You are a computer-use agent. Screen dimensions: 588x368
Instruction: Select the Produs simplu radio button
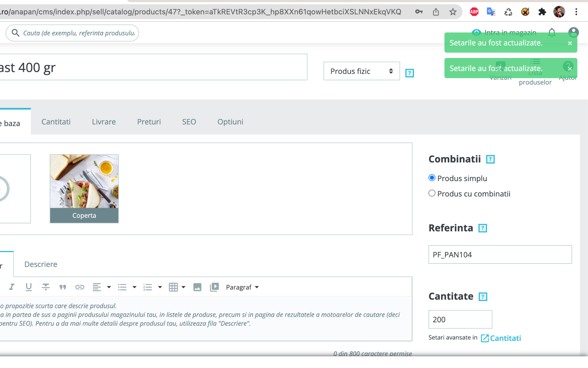tap(432, 178)
